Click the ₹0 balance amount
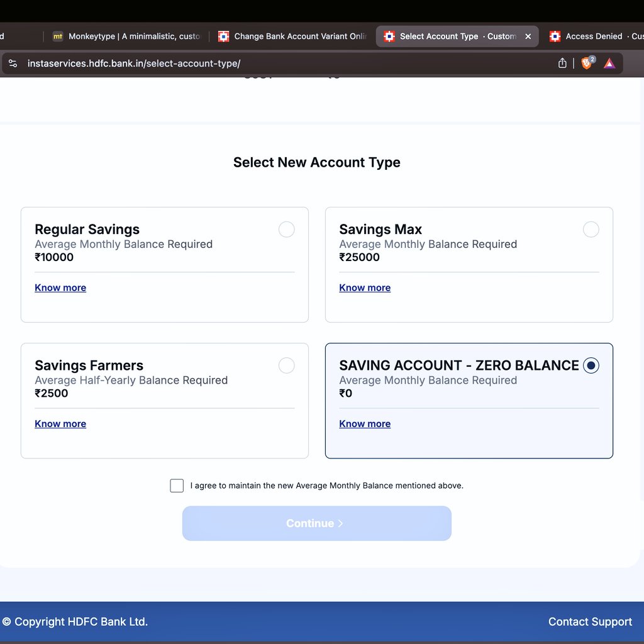This screenshot has width=644, height=644. [x=345, y=393]
